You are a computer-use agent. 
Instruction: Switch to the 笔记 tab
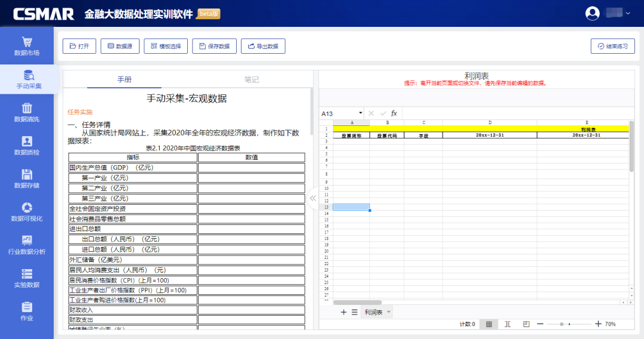click(252, 79)
